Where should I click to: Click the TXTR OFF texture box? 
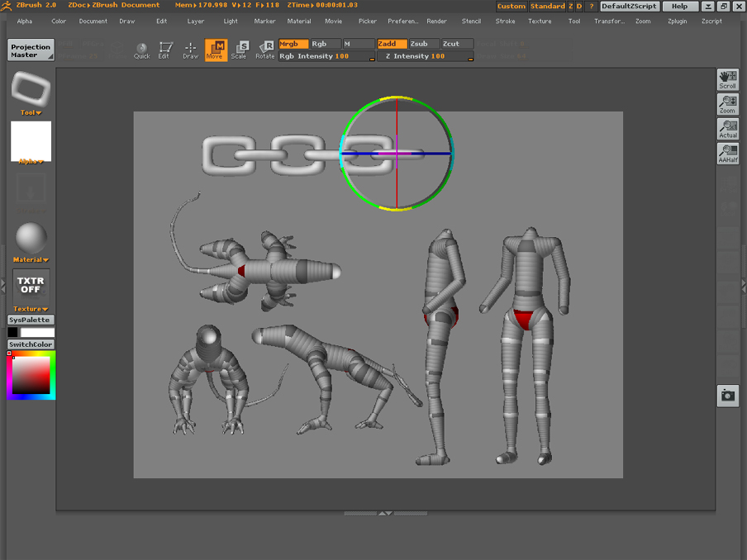pyautogui.click(x=31, y=285)
